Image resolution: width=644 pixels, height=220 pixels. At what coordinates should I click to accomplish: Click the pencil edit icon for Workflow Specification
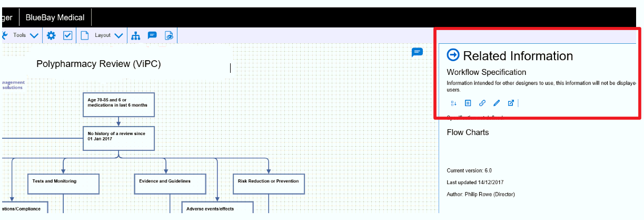(497, 103)
